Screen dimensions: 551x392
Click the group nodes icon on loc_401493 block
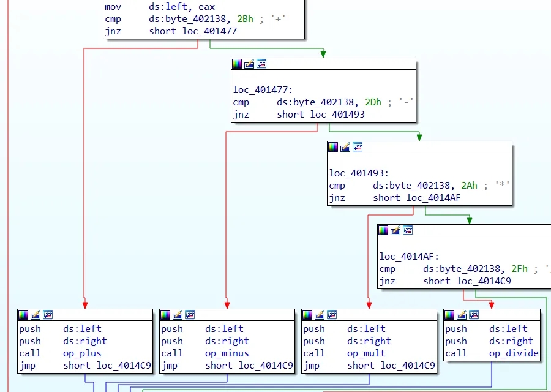tap(358, 147)
